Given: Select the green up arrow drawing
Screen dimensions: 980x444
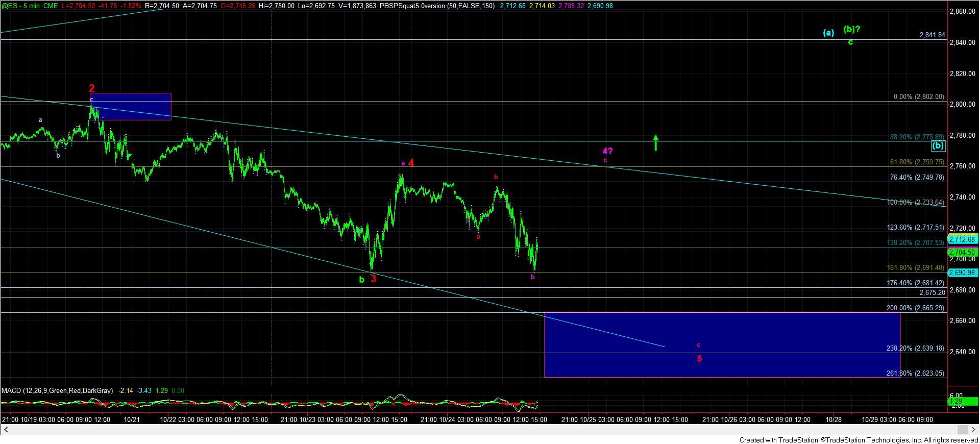Looking at the screenshot, I should pyautogui.click(x=656, y=142).
